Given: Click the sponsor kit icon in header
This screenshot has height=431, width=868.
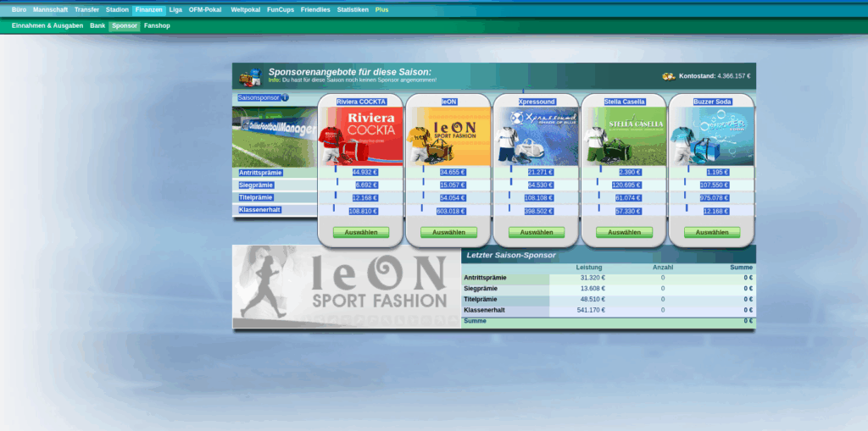Looking at the screenshot, I should click(249, 78).
